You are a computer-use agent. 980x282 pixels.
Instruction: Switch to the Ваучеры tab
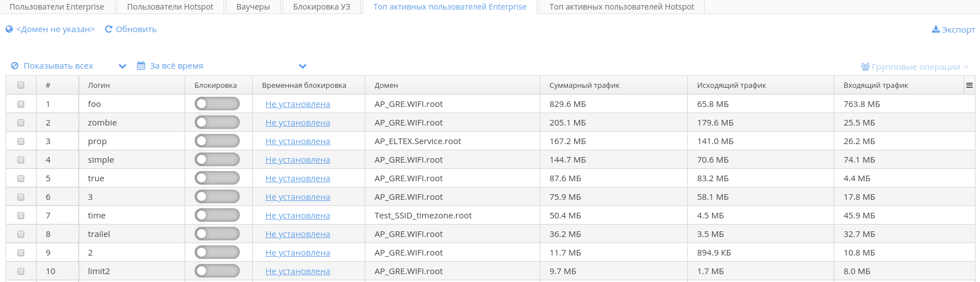(x=253, y=7)
